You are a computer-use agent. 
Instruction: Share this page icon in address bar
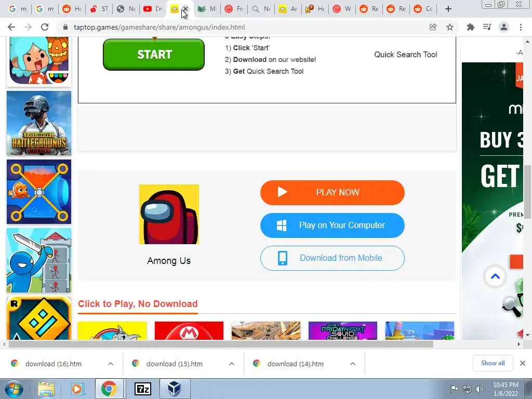tap(433, 27)
